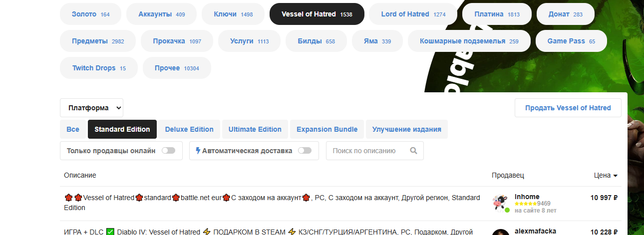Viewport: 644px width, 235px height.
Task: Open the Яма category
Action: pyautogui.click(x=378, y=41)
